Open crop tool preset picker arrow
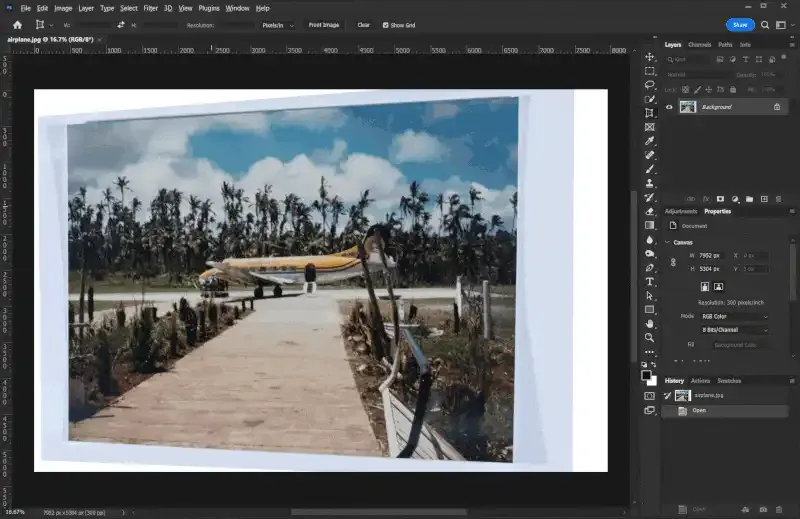The height and width of the screenshot is (519, 800). click(51, 25)
